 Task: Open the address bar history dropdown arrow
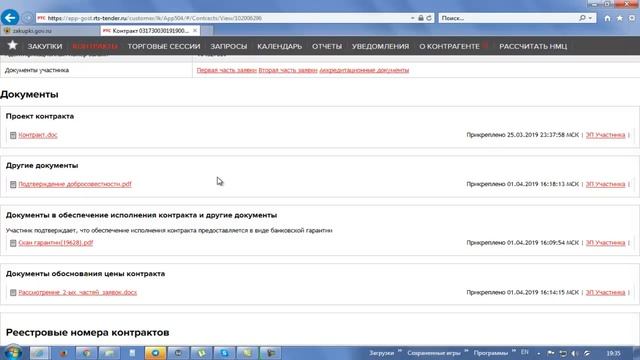coord(413,18)
